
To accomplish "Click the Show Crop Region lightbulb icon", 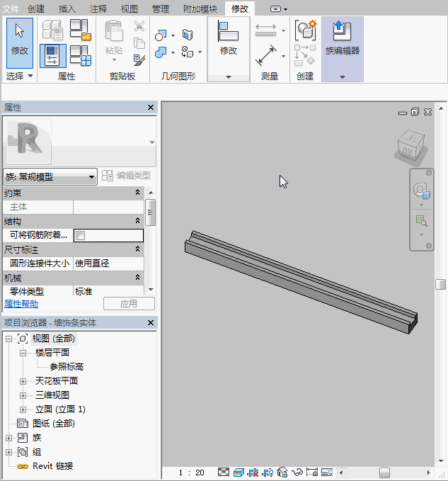I will click(268, 472).
